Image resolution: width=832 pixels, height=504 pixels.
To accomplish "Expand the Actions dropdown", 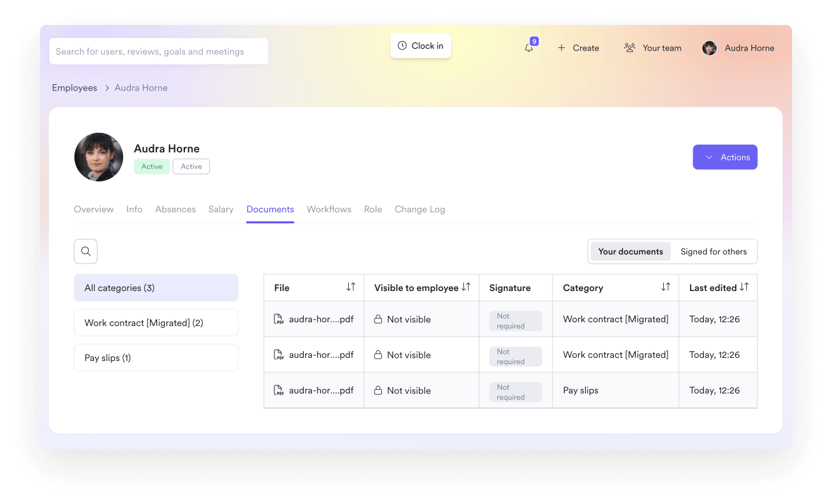I will [x=725, y=157].
